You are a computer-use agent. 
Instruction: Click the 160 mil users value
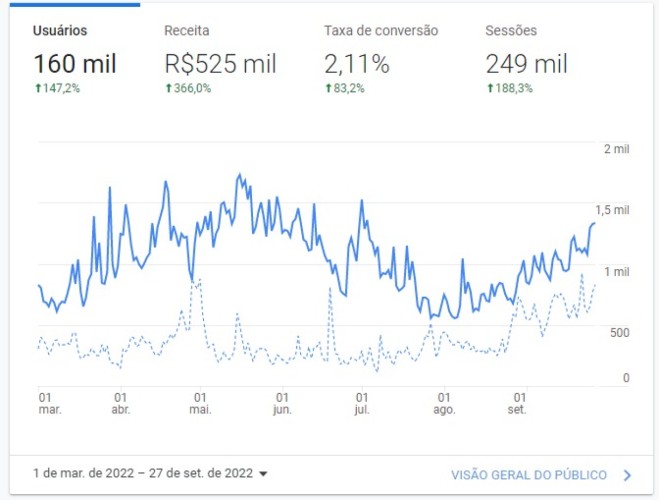pyautogui.click(x=75, y=64)
